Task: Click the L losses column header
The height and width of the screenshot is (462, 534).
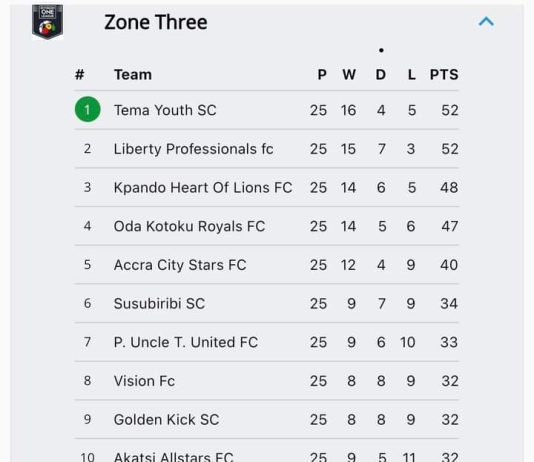Action: [x=412, y=75]
